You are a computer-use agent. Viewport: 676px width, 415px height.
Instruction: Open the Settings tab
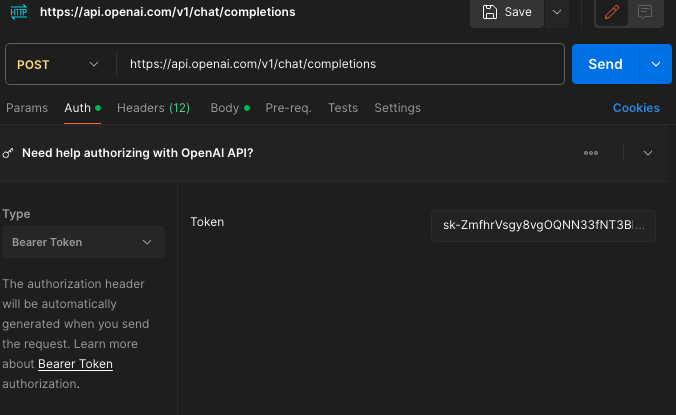(x=397, y=108)
